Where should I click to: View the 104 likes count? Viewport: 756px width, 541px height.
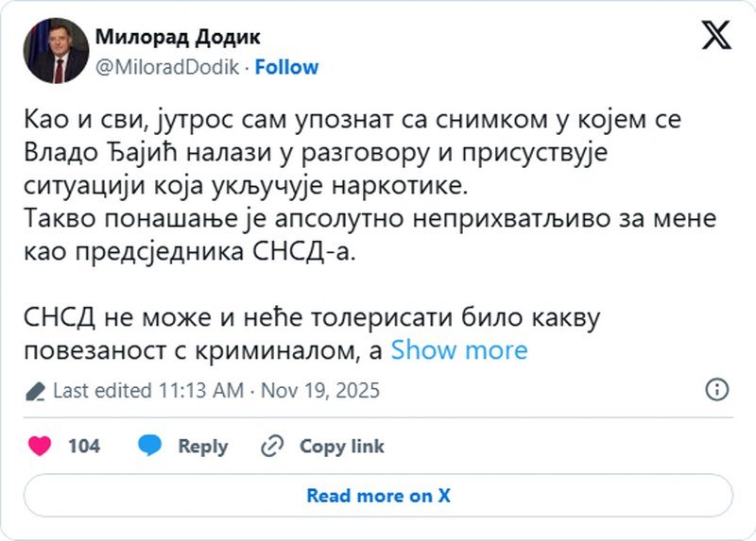click(x=84, y=447)
